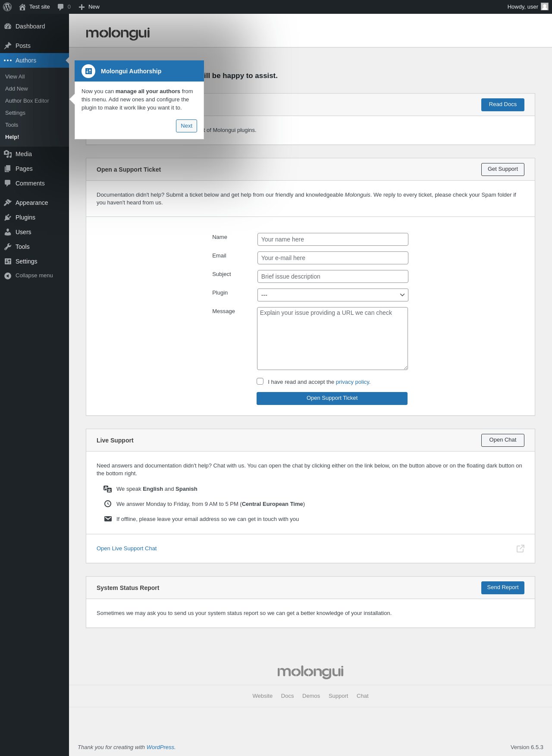Select the Help! submenu item
This screenshot has width=552, height=756.
[12, 137]
